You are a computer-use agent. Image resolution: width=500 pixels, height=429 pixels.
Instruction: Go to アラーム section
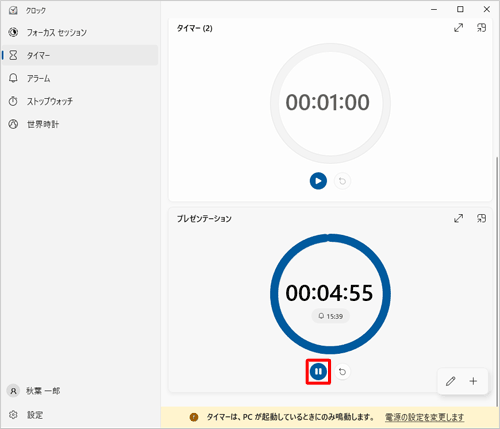coord(80,78)
